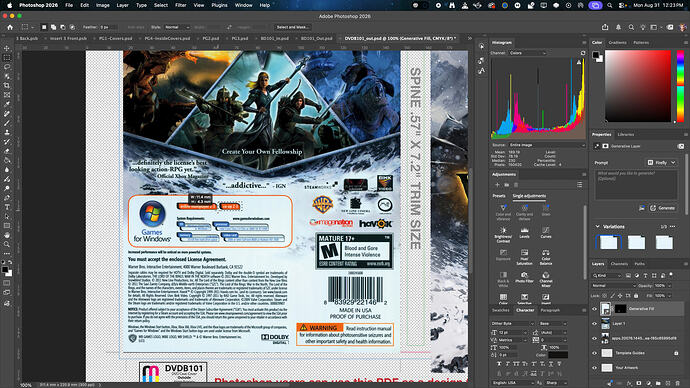Hide the Your Artwork layer
This screenshot has height=388, width=690.
595,368
